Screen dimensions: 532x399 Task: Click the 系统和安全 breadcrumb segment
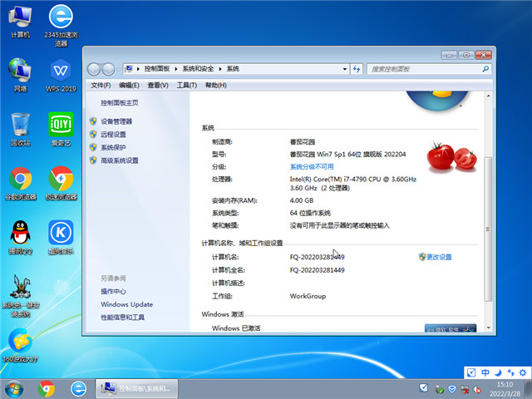coord(198,69)
